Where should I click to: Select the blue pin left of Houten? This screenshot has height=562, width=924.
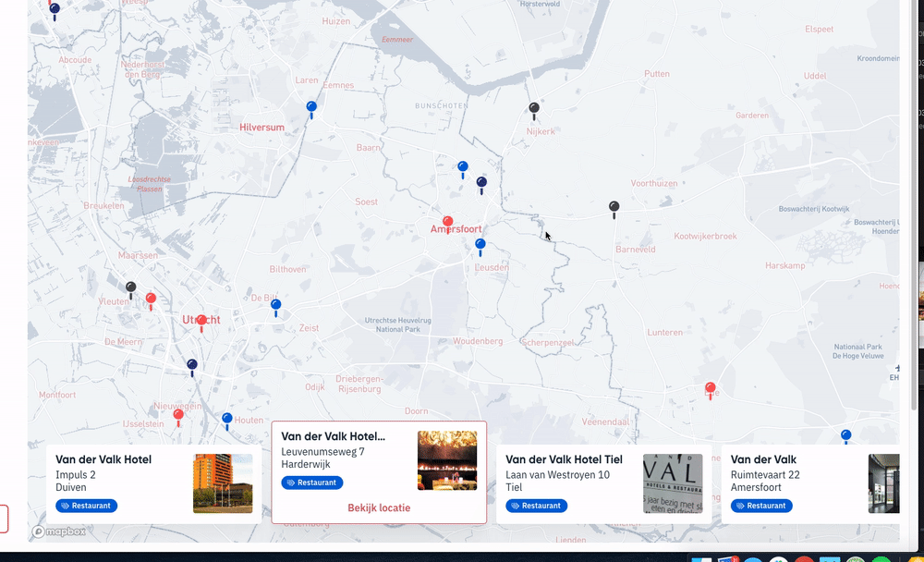click(227, 421)
